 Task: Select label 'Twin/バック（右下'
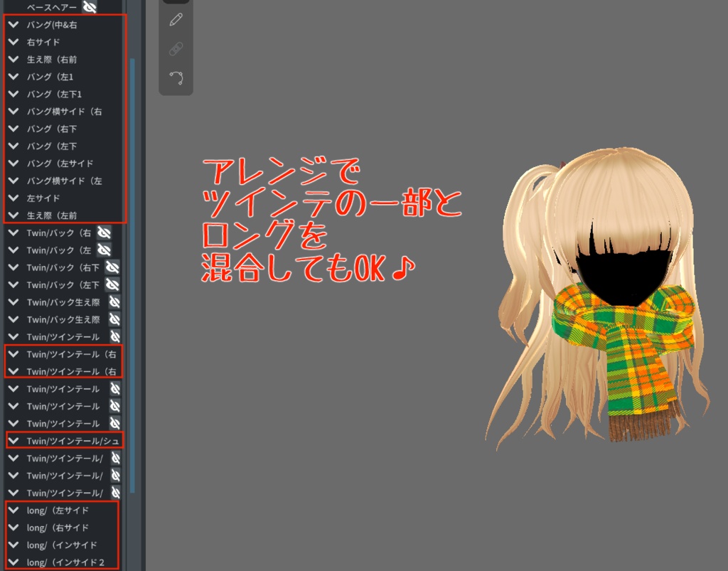pyautogui.click(x=63, y=267)
